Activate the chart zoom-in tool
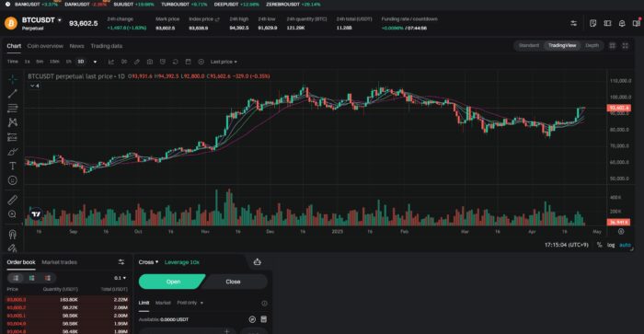644x334 pixels. click(13, 214)
